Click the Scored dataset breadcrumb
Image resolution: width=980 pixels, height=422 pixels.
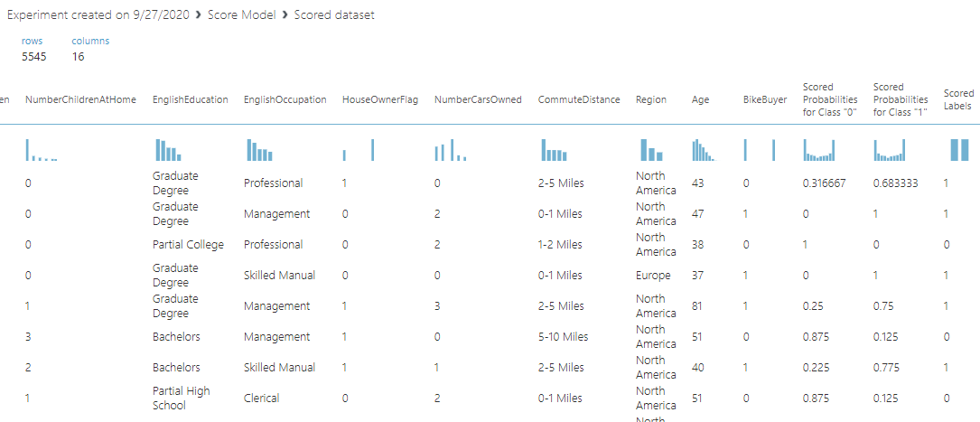pos(333,15)
